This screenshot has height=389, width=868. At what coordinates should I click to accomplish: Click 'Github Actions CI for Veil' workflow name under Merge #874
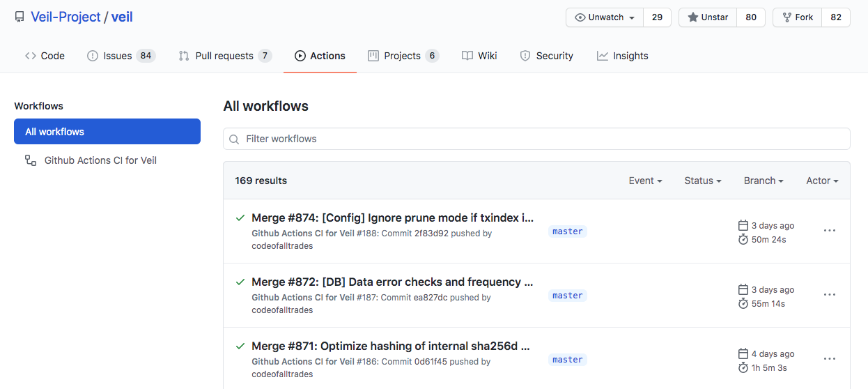[x=303, y=234]
